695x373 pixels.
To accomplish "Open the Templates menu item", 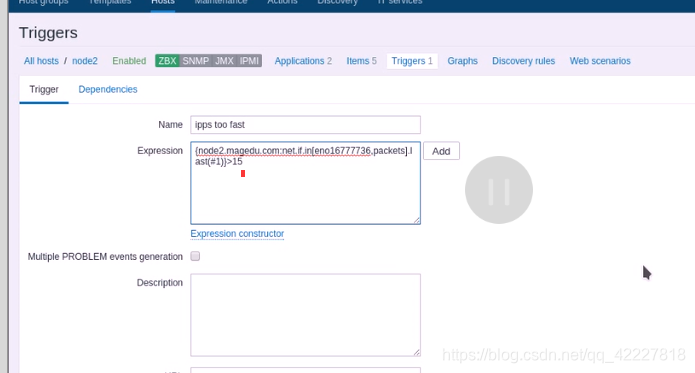I will [x=110, y=2].
